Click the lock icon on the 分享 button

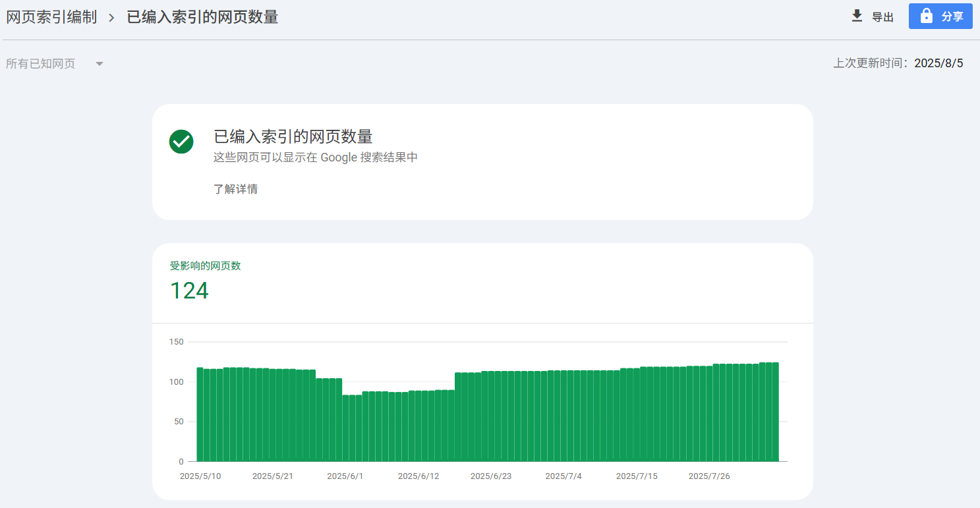tap(926, 16)
